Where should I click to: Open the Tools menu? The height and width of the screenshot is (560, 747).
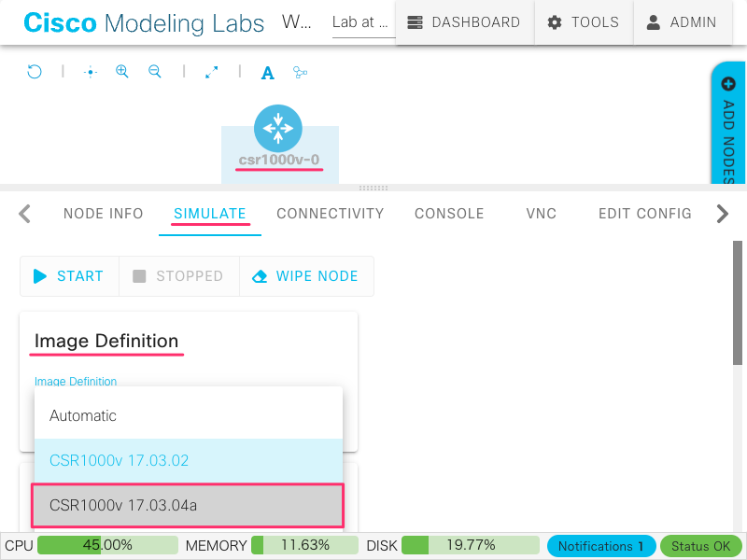pyautogui.click(x=584, y=22)
